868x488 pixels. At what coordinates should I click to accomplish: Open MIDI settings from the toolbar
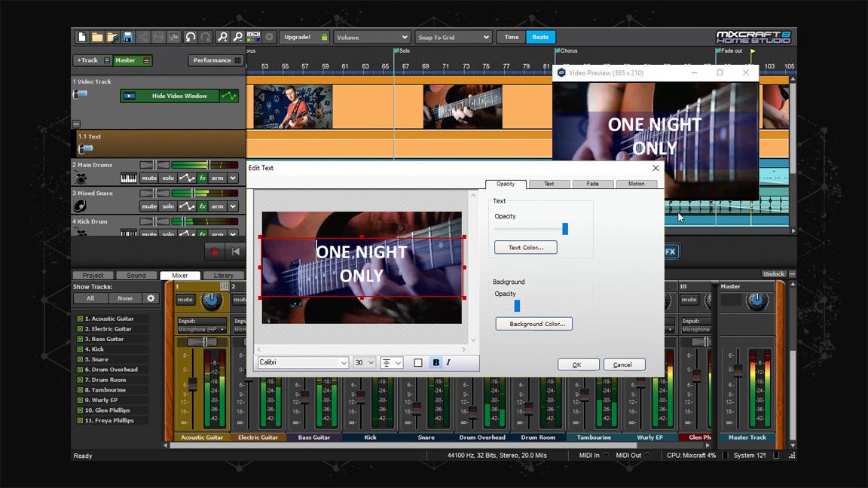(254, 36)
